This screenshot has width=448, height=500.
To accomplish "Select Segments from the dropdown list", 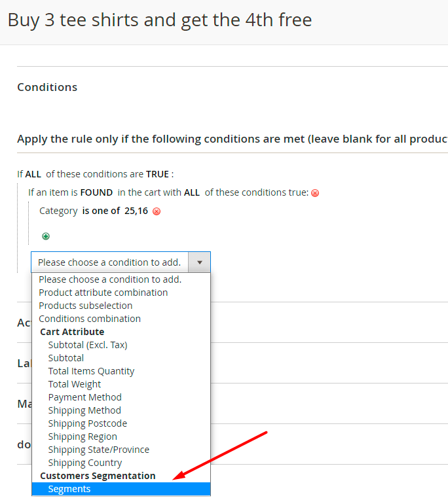I will coord(69,489).
